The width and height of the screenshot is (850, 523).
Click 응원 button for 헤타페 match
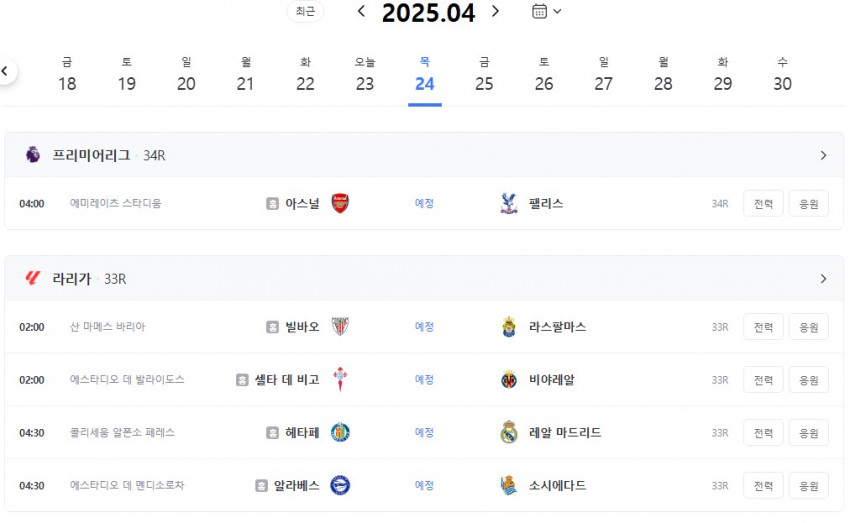(809, 433)
